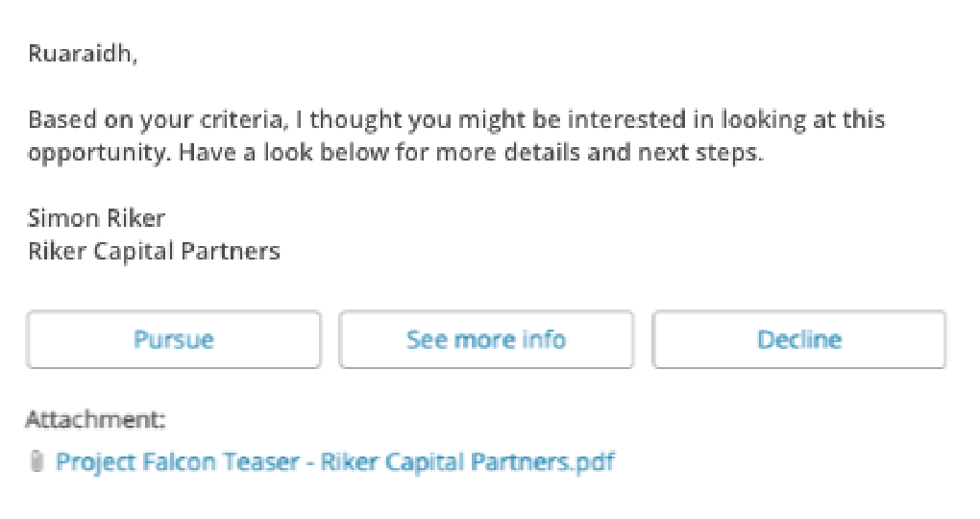Click the paperclip attachment icon
The width and height of the screenshot is (980, 519).
37,461
